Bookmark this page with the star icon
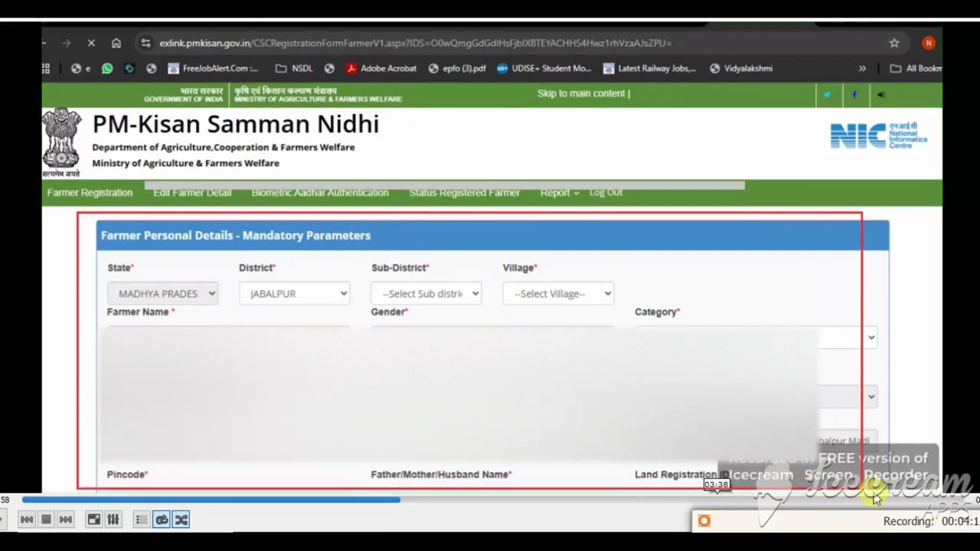Screen dimensions: 980x551 pyautogui.click(x=894, y=43)
